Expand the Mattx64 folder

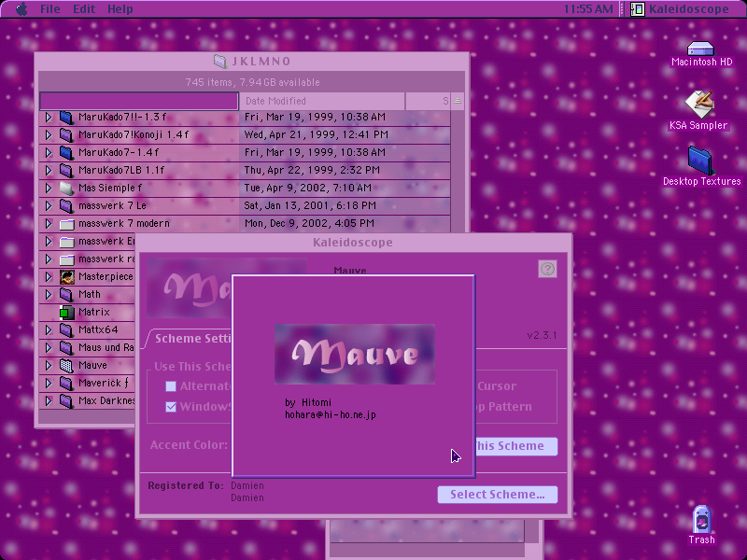coord(49,329)
